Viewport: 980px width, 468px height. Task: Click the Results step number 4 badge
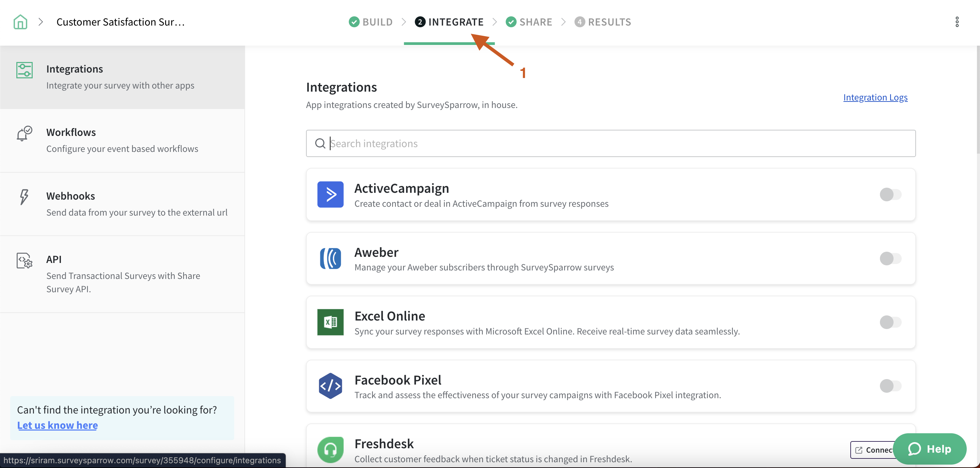(x=579, y=22)
